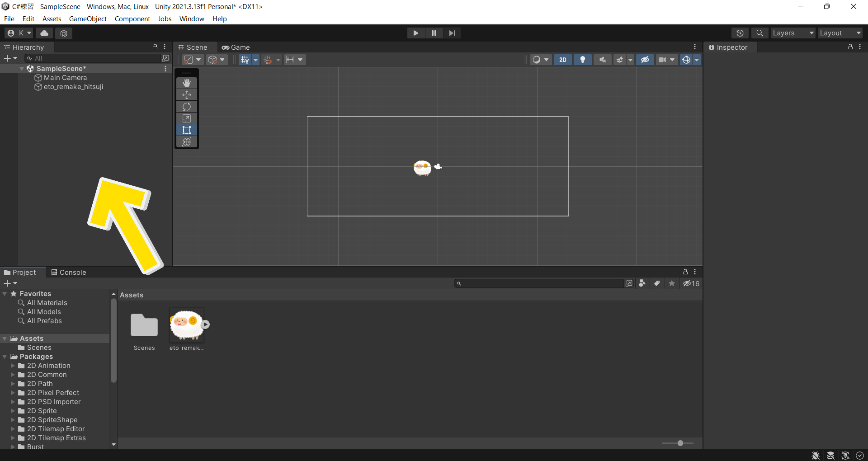Open Unity cloud services icon
868x461 pixels.
coord(44,33)
